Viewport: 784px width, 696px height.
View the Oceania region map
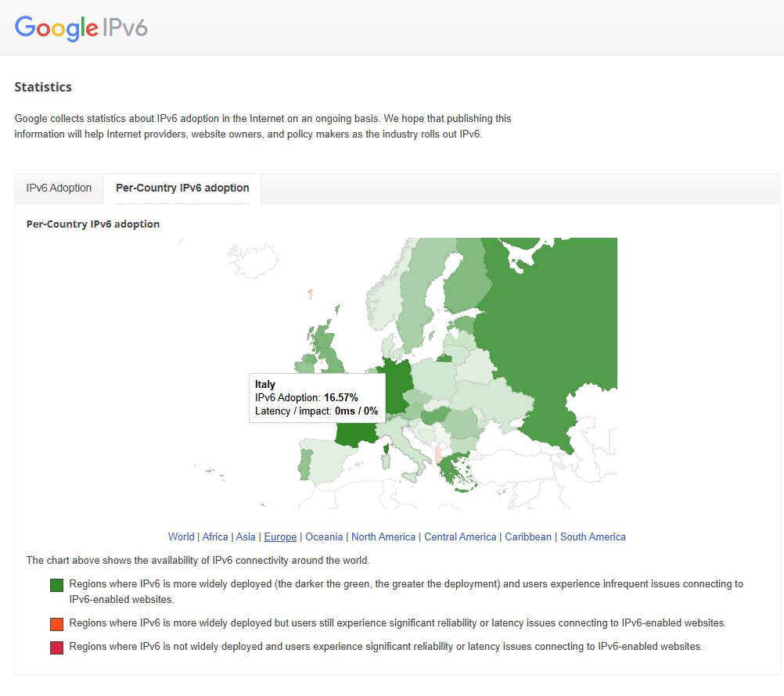click(324, 537)
